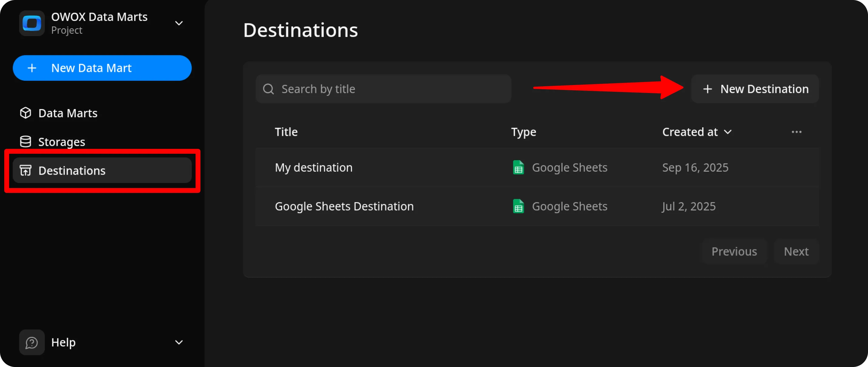
Task: Click the Next pagination button
Action: coord(796,252)
